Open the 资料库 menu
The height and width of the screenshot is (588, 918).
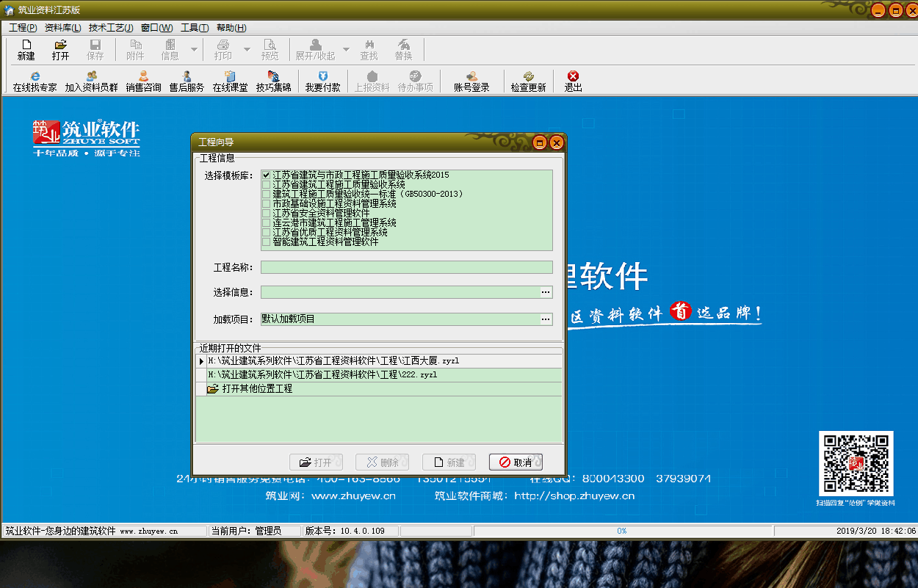(x=62, y=28)
